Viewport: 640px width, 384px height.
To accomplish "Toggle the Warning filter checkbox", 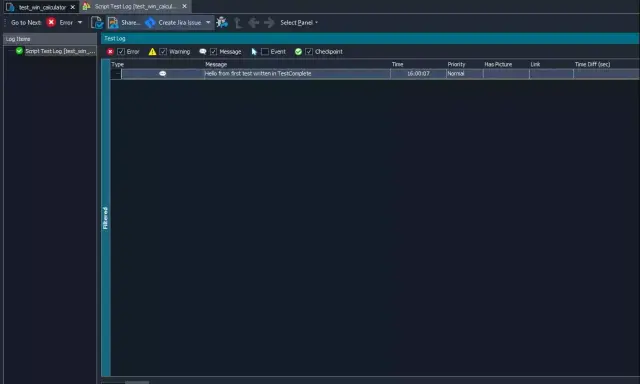I will (163, 52).
